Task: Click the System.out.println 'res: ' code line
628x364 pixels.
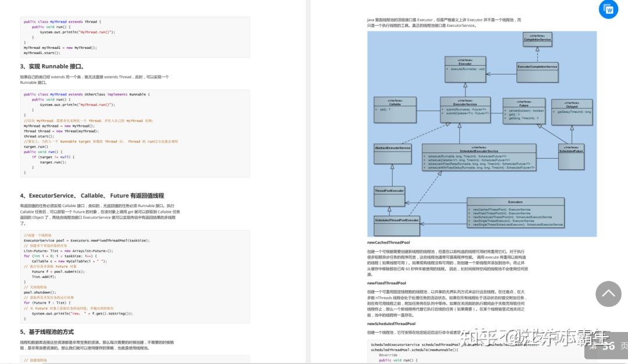Action: 82,313
